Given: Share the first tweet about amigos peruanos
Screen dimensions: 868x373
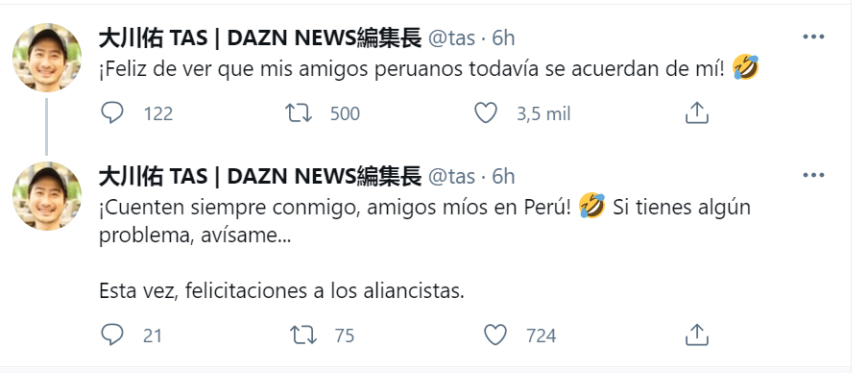Looking at the screenshot, I should click(697, 113).
